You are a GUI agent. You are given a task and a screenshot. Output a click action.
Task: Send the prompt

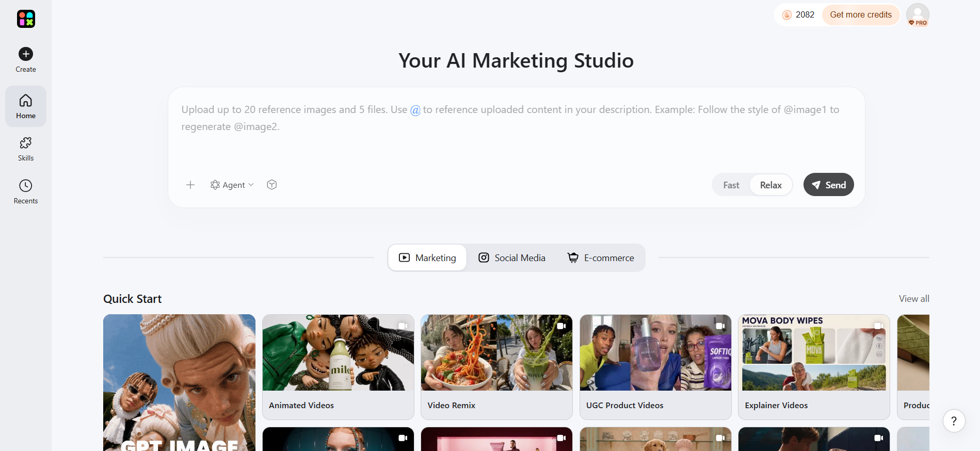(x=828, y=185)
